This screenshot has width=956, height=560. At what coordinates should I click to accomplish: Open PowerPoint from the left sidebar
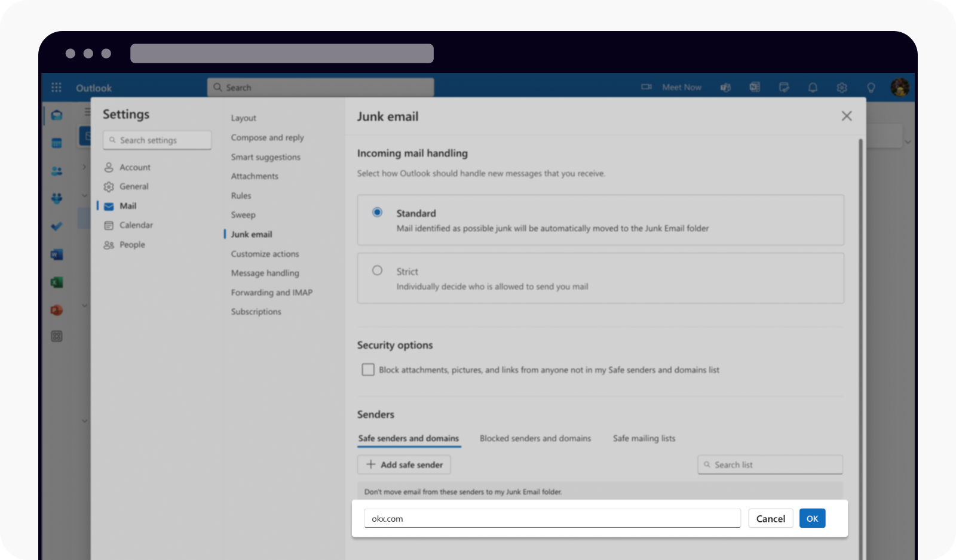(x=56, y=310)
